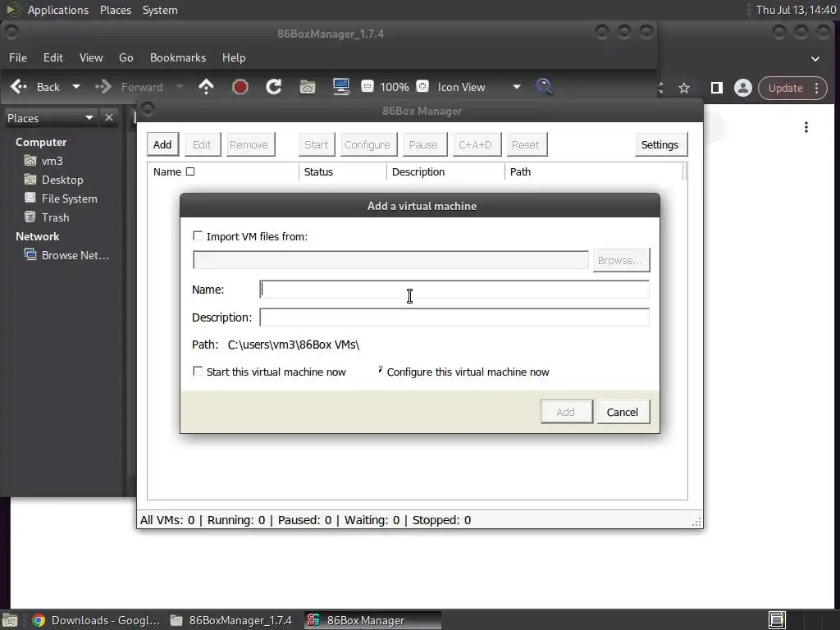This screenshot has width=840, height=630.
Task: Open the View menu
Action: 91,57
